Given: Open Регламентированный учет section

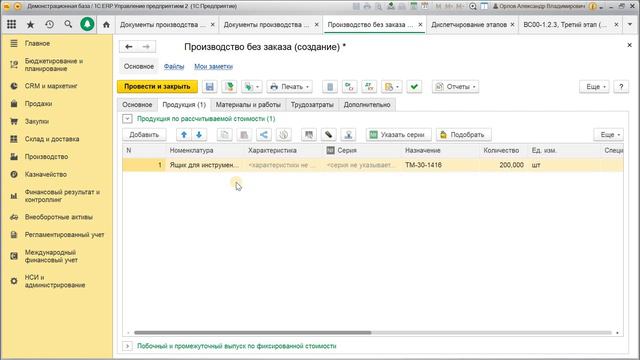Looking at the screenshot, I should (x=64, y=235).
